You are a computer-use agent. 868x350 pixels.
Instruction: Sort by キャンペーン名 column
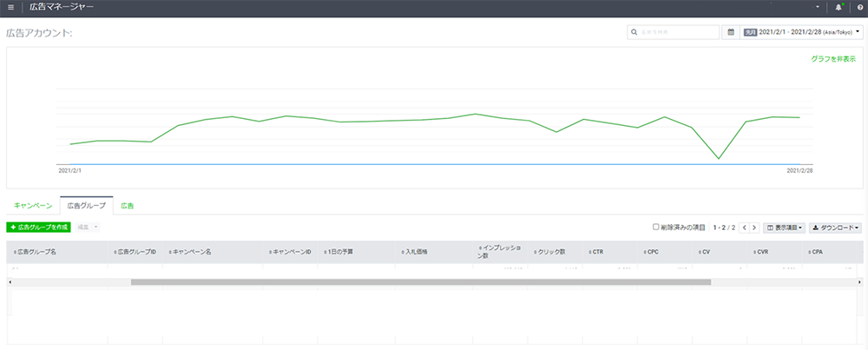coord(190,251)
